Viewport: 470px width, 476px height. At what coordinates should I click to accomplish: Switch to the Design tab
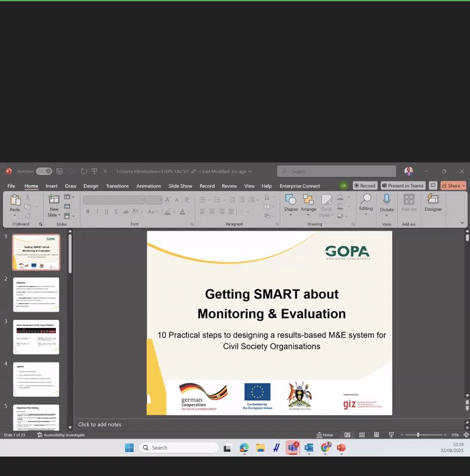point(91,186)
